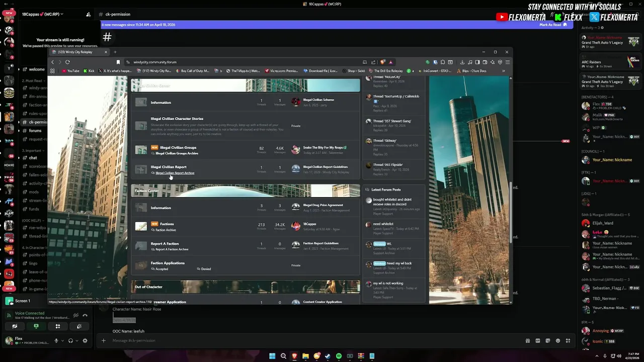This screenshot has height=362, width=644.
Task: Select the welcome channel in Discord
Action: (x=37, y=69)
